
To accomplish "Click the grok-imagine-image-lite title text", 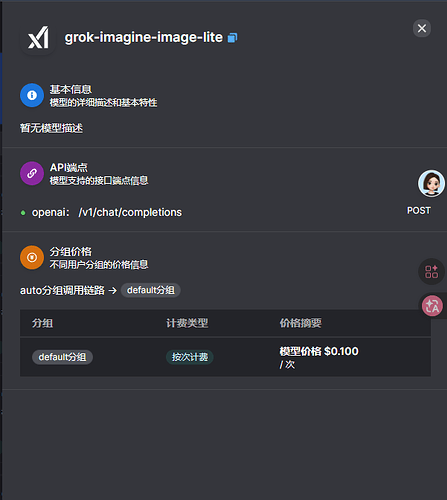I will (x=143, y=37).
